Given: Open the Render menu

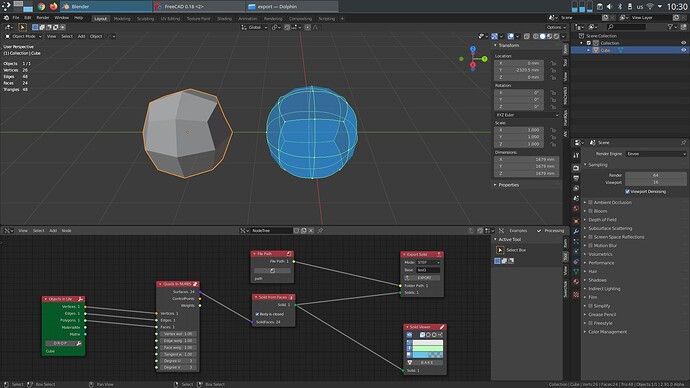Looking at the screenshot, I should [x=43, y=18].
